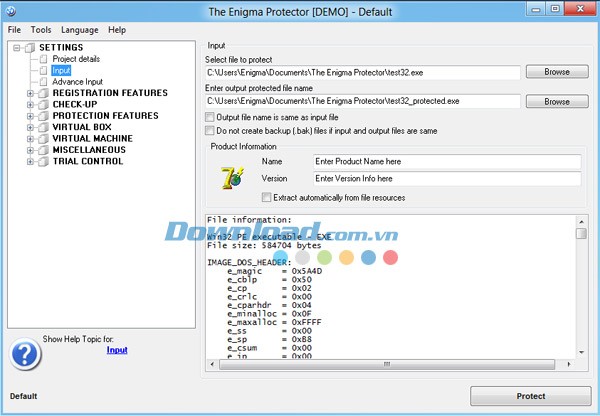Screen dimensions: 600x416
Task: Click the SETTINGS folder icon in tree
Action: [x=29, y=48]
